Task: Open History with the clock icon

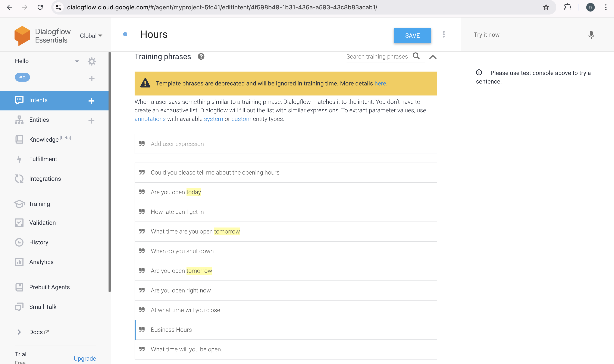Action: click(x=19, y=242)
